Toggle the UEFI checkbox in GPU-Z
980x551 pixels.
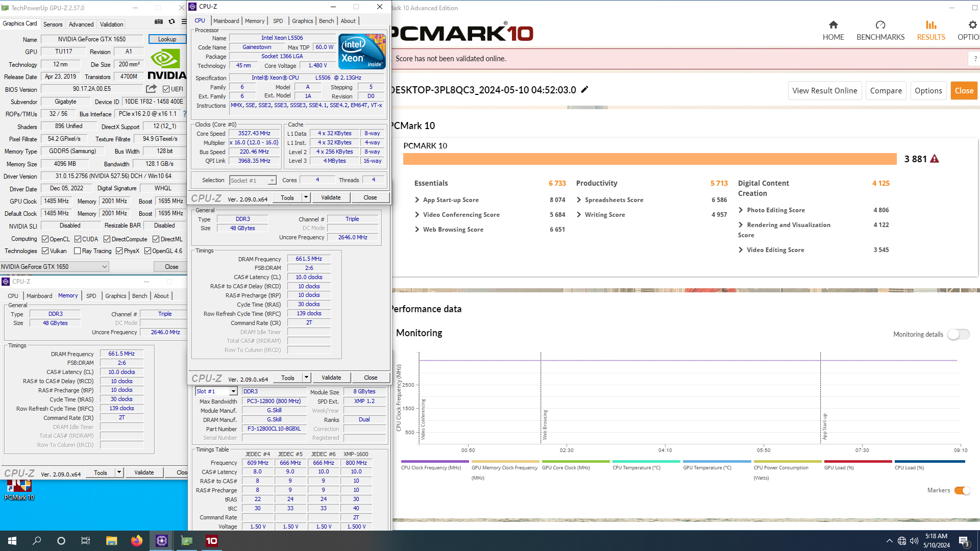(x=166, y=89)
